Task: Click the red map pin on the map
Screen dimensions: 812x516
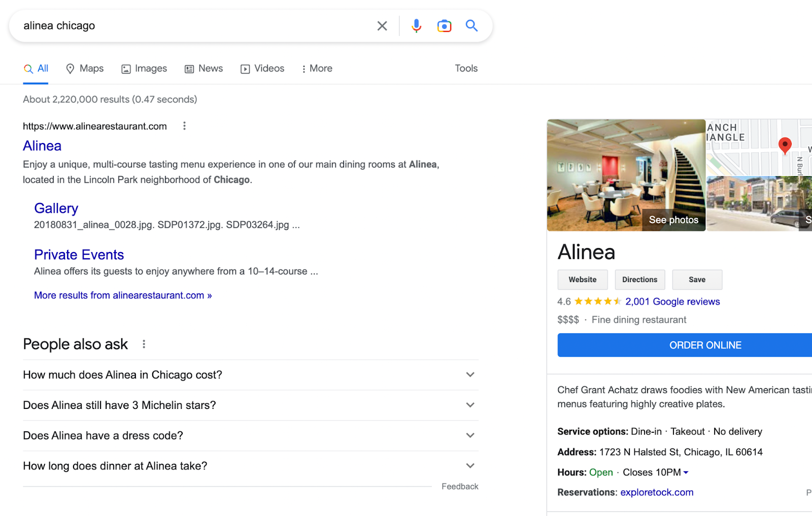Action: click(785, 146)
